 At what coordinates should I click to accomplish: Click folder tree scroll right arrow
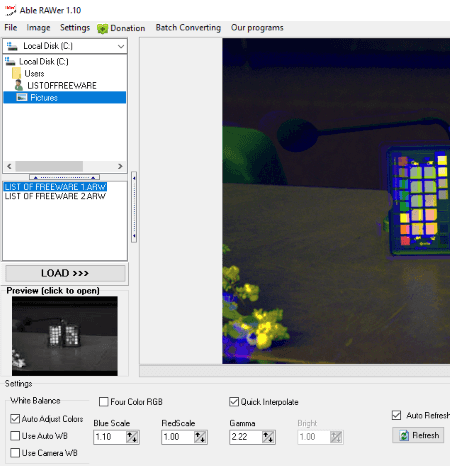coord(120,166)
